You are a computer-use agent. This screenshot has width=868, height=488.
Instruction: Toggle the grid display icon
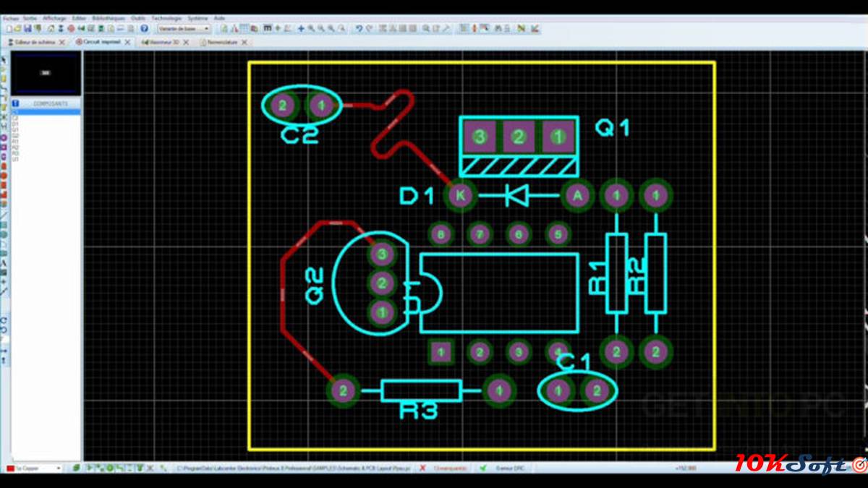[x=244, y=28]
